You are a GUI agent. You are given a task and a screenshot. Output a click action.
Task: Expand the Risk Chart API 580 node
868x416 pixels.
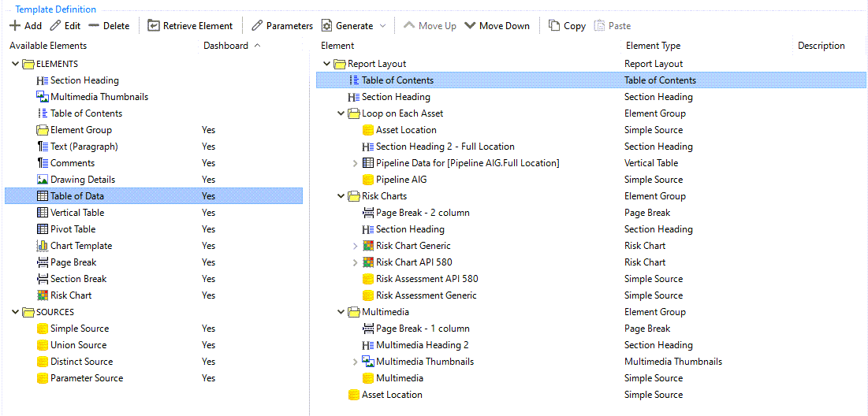pos(356,262)
